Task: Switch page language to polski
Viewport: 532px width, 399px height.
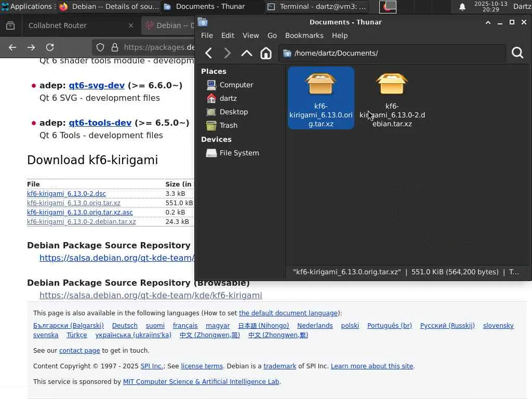Action: (350, 326)
